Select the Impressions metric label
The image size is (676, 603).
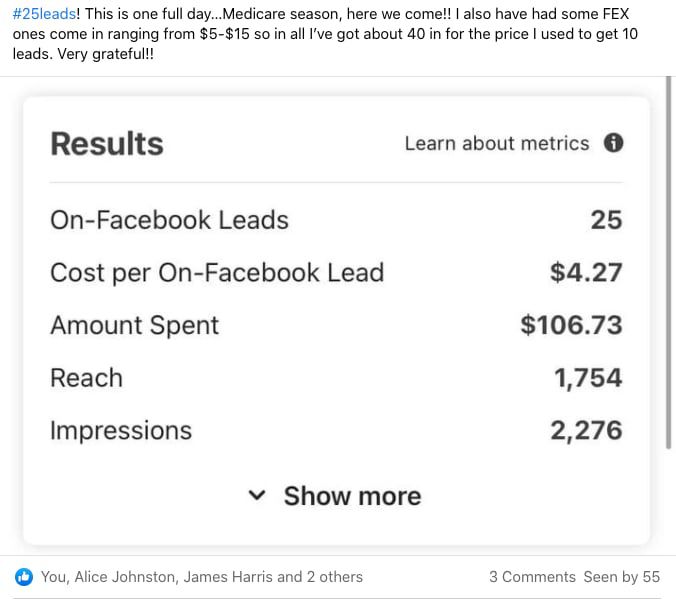pyautogui.click(x=121, y=431)
